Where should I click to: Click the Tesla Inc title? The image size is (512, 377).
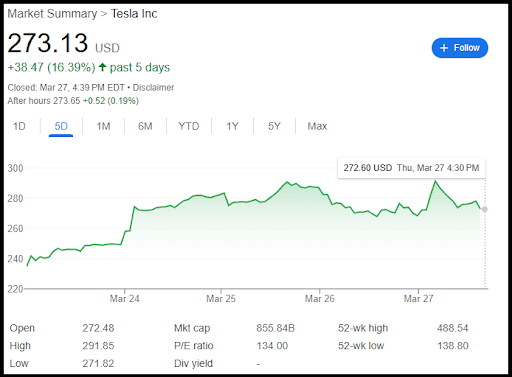(x=134, y=14)
